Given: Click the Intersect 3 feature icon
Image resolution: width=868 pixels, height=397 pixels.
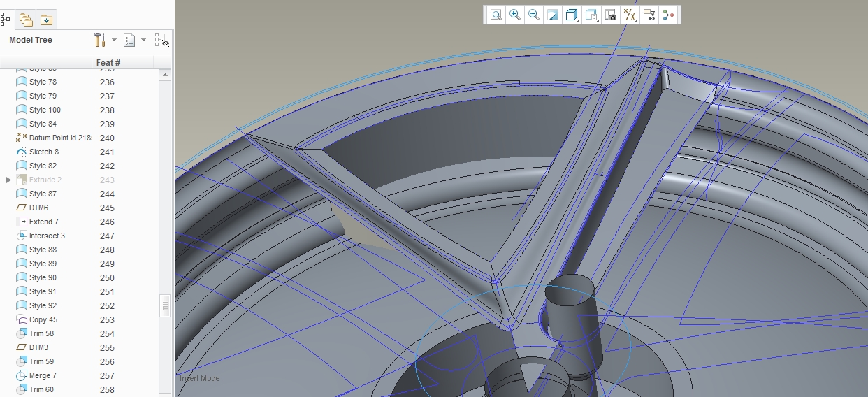Looking at the screenshot, I should 22,236.
